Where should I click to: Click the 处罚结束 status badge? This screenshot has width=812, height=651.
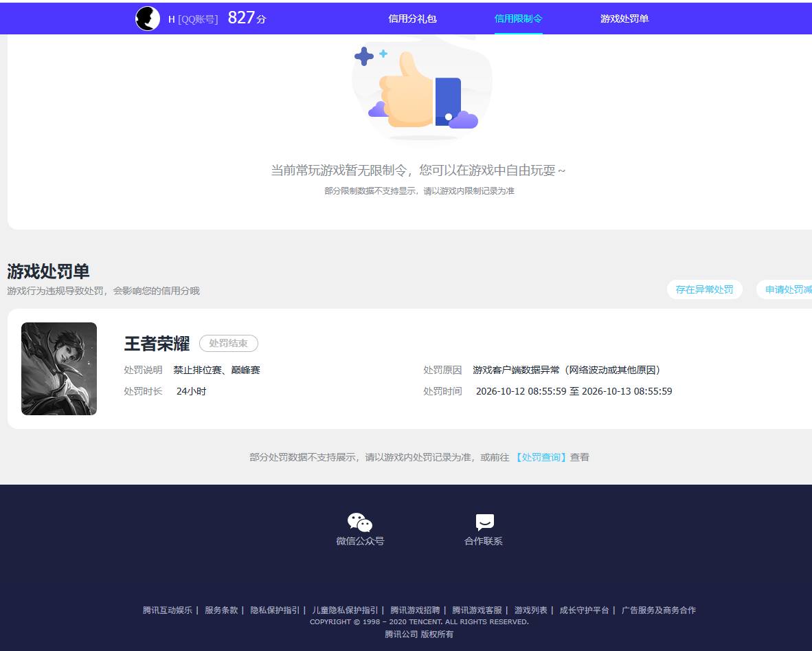tap(228, 343)
